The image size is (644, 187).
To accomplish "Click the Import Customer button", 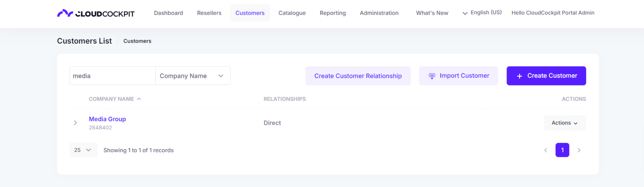I will point(459,76).
